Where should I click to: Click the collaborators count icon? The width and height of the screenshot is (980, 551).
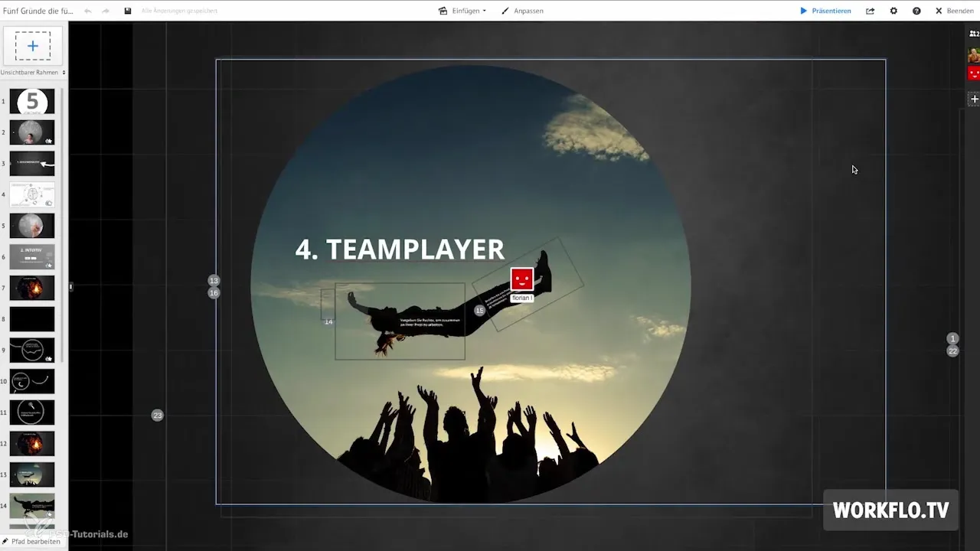(x=974, y=34)
